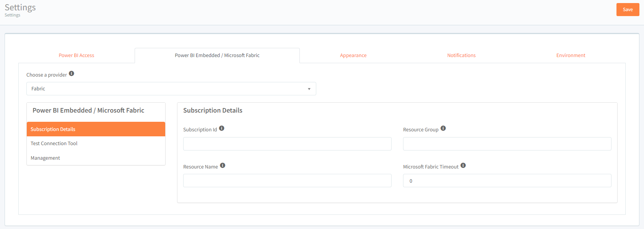
Task: Click the Subscription Details panel heading
Action: pos(213,110)
